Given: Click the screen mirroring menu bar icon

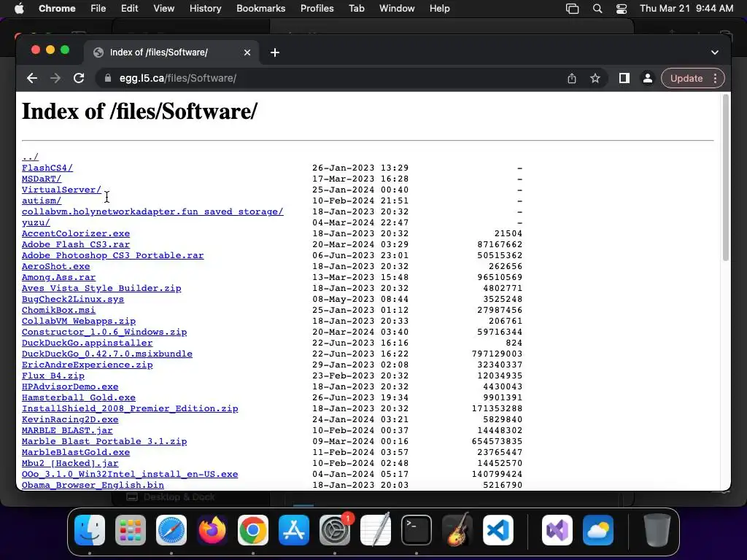Looking at the screenshot, I should point(572,8).
